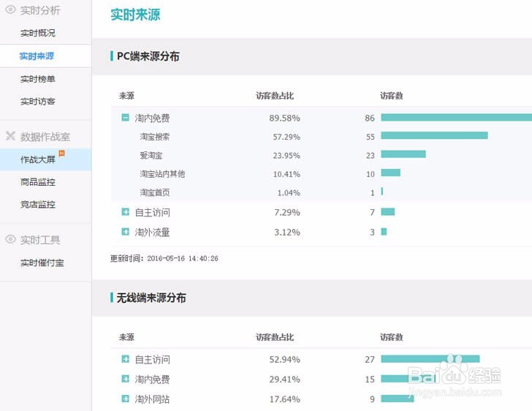Click the eye icon beside 实时分析
The width and height of the screenshot is (532, 411).
(10, 10)
